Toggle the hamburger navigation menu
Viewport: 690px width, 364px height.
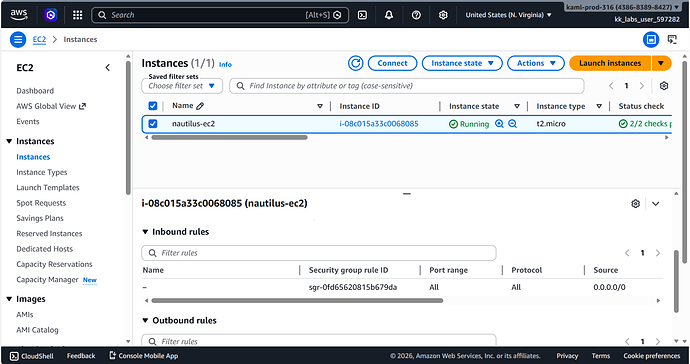18,40
